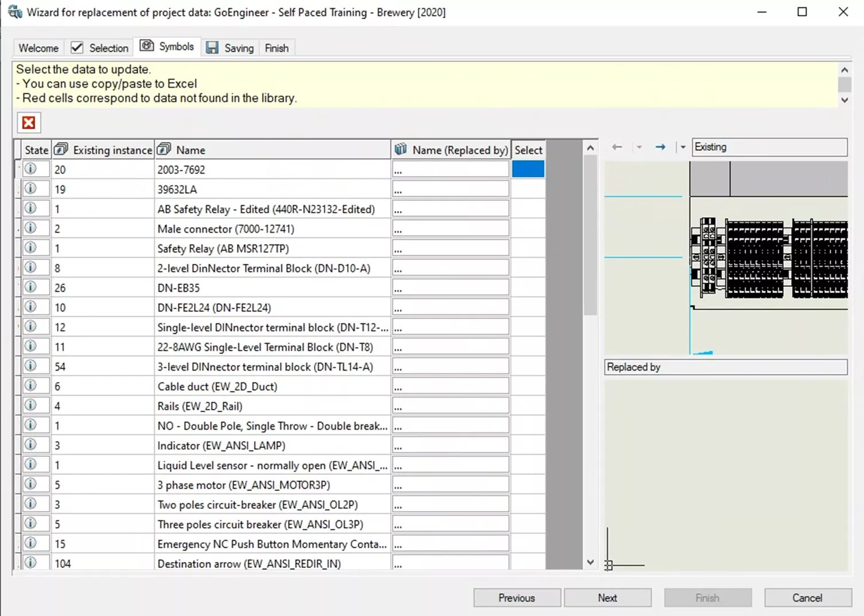Click the forward arrow in preview toolbar
Viewport: 864px width, 616px height.
tap(660, 147)
